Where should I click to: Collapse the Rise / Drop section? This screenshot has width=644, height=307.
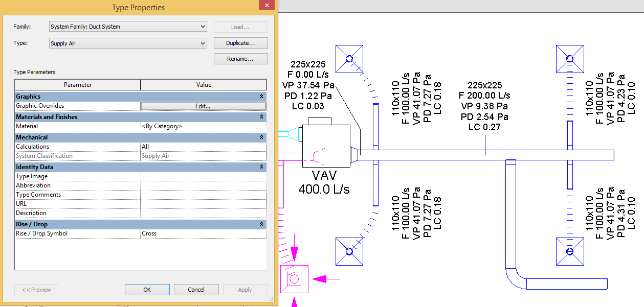pos(261,224)
